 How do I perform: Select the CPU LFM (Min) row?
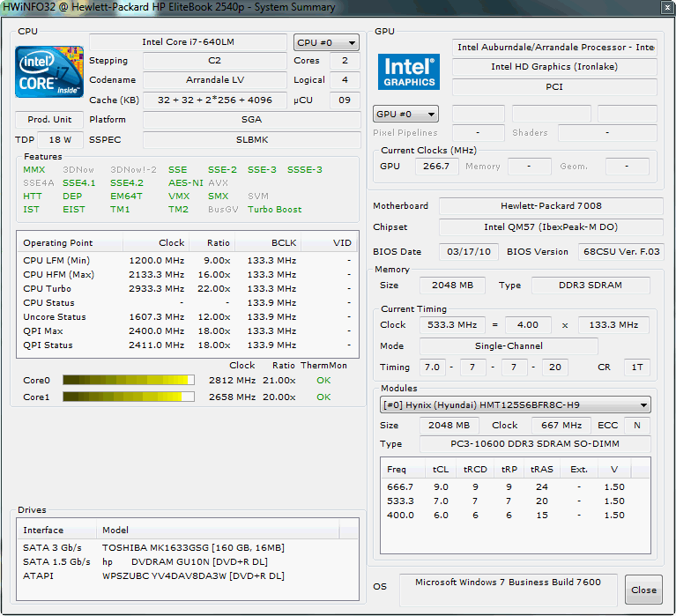188,260
